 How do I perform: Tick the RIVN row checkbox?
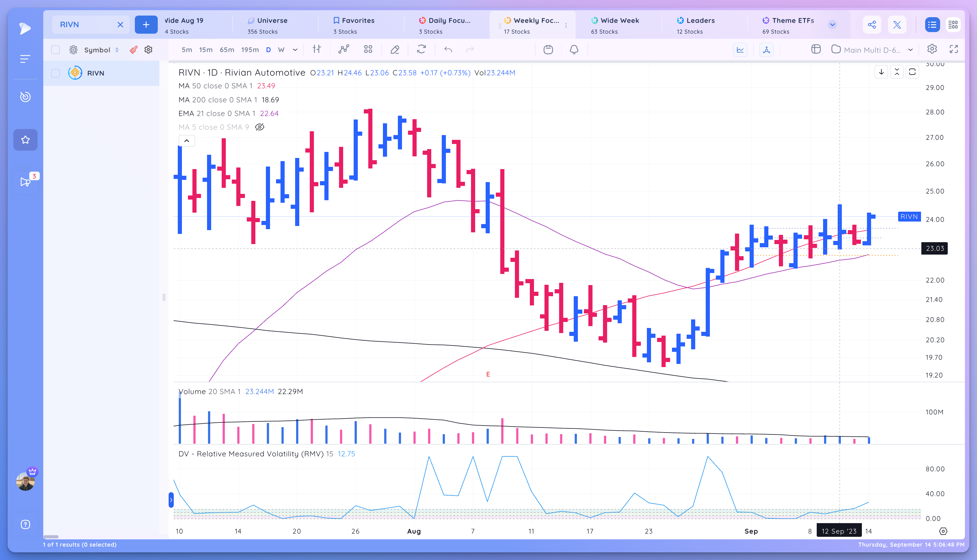click(x=55, y=73)
